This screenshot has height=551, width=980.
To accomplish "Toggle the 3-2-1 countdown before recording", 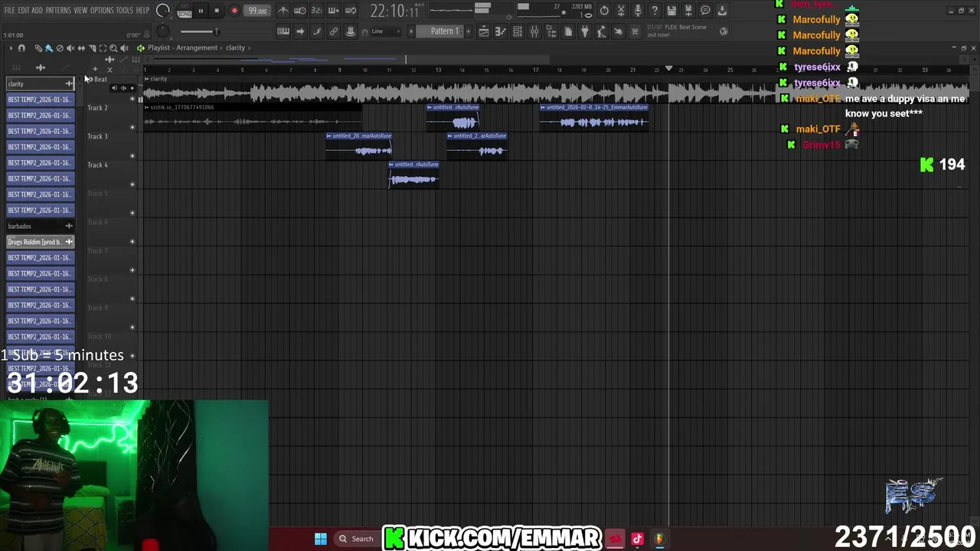I will click(316, 11).
